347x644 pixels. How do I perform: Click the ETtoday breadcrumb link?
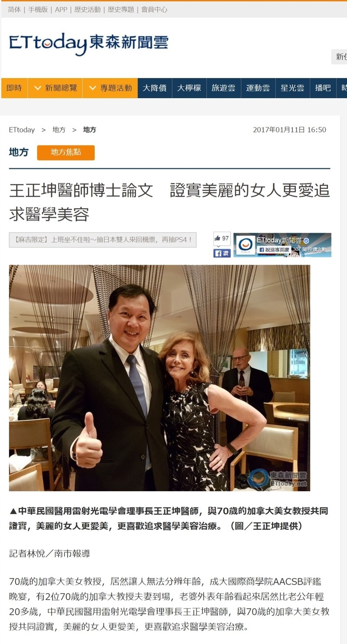click(22, 130)
